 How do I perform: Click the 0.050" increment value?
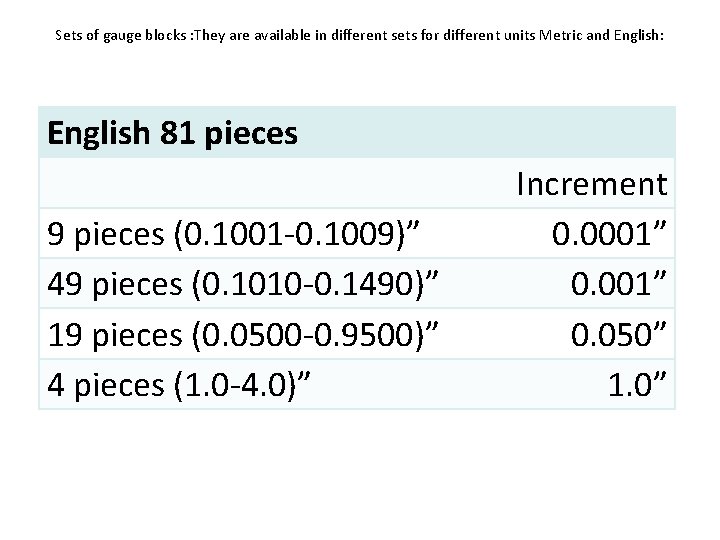tap(619, 335)
